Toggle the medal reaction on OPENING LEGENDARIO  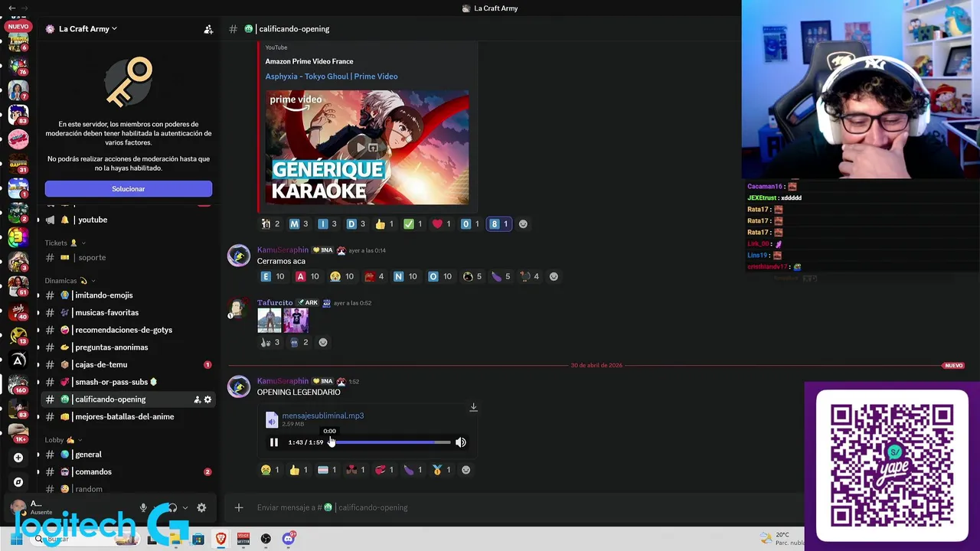point(442,470)
